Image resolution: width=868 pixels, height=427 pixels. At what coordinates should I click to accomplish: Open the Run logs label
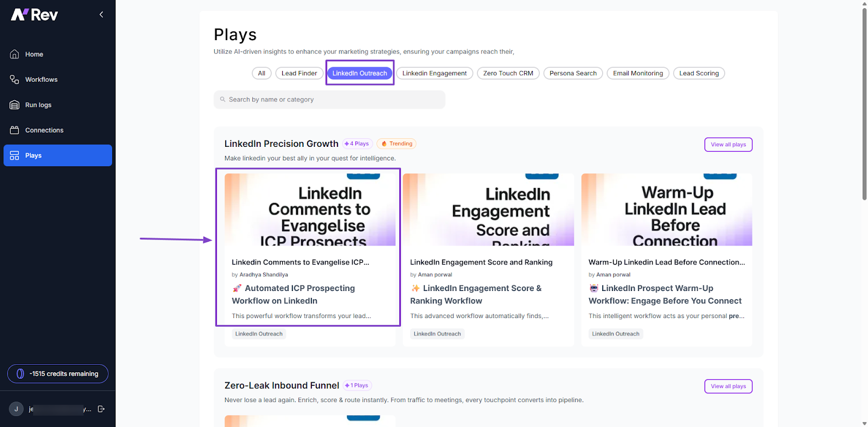click(x=38, y=105)
